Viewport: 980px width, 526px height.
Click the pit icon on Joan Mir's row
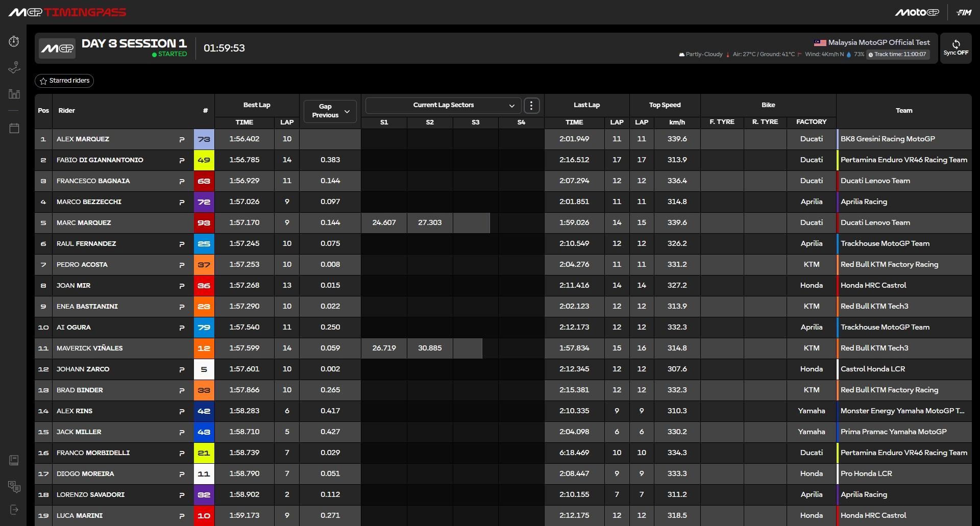182,286
